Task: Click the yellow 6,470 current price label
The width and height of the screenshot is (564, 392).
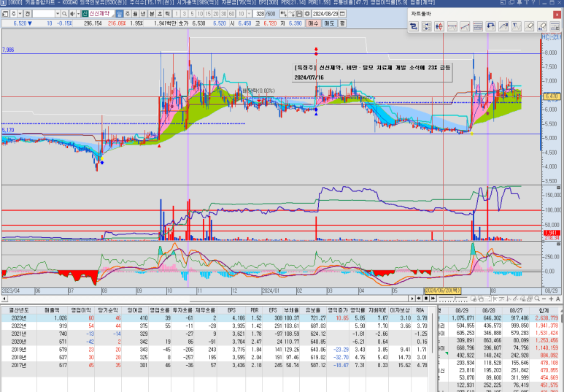Action: tap(551, 96)
